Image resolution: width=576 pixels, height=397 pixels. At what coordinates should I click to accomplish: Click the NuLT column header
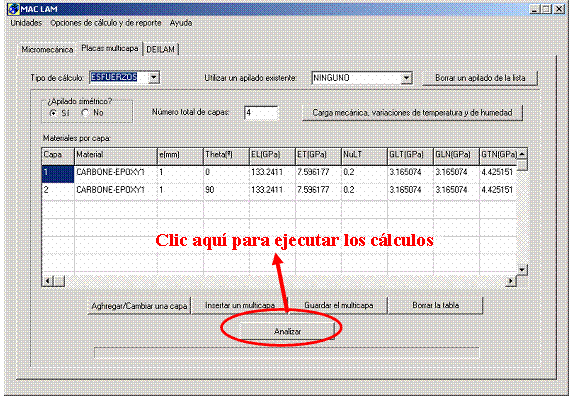(364, 155)
